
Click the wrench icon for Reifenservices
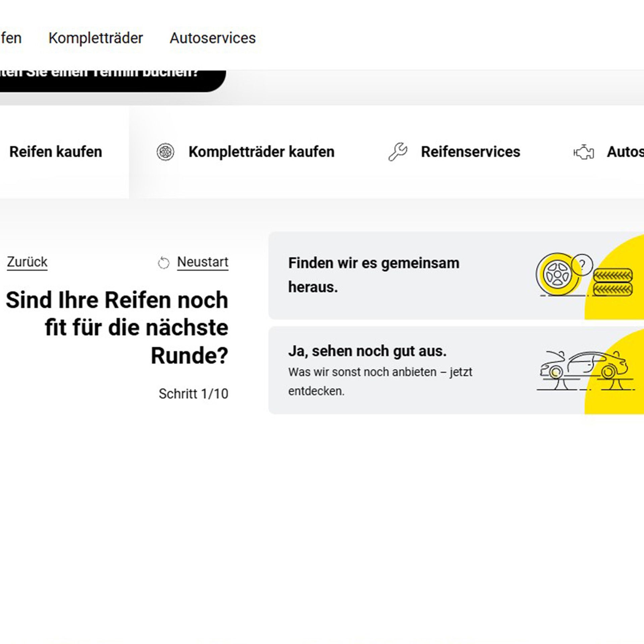tap(398, 152)
